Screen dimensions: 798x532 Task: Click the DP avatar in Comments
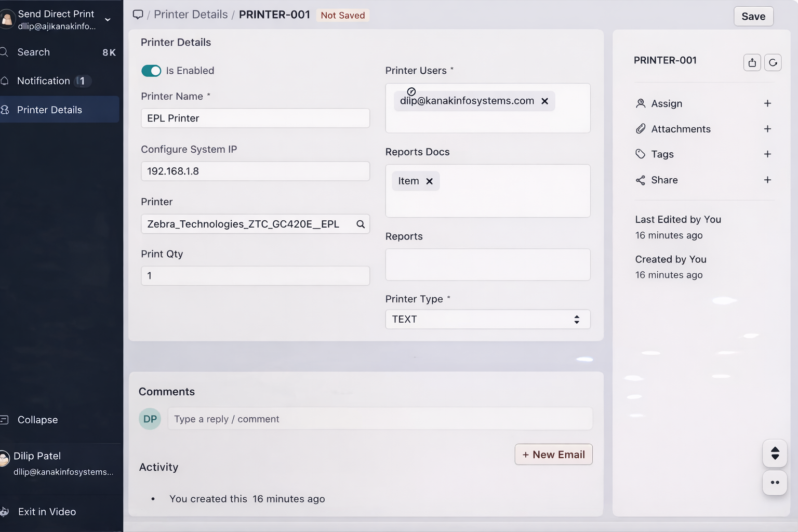[x=150, y=419]
